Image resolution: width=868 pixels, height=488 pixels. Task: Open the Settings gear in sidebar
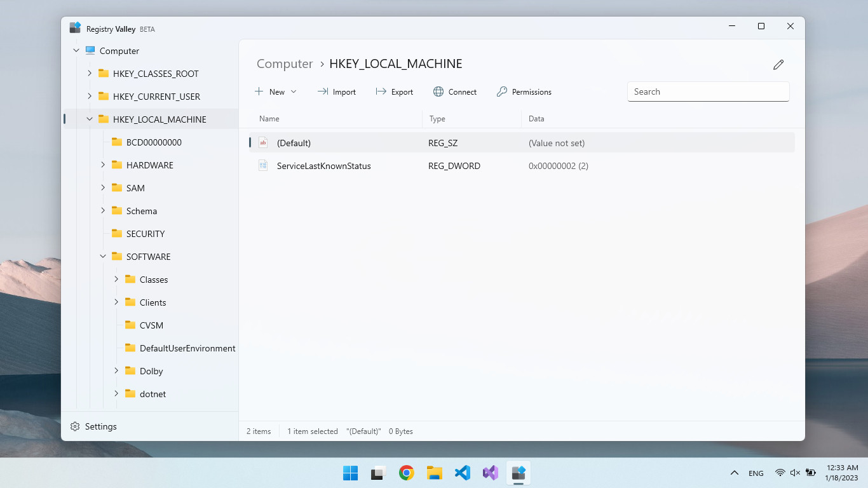coord(94,426)
